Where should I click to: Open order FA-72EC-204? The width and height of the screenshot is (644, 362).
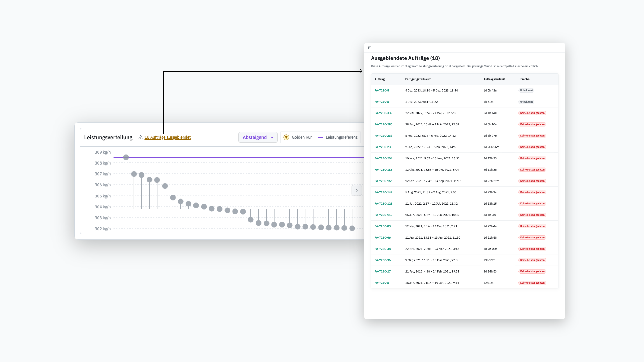[x=383, y=158]
